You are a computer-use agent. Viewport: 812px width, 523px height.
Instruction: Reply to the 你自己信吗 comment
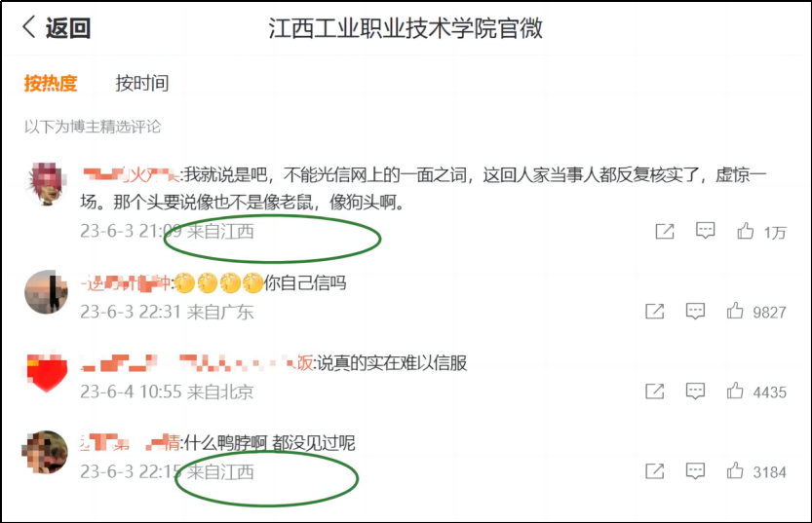[x=695, y=311]
